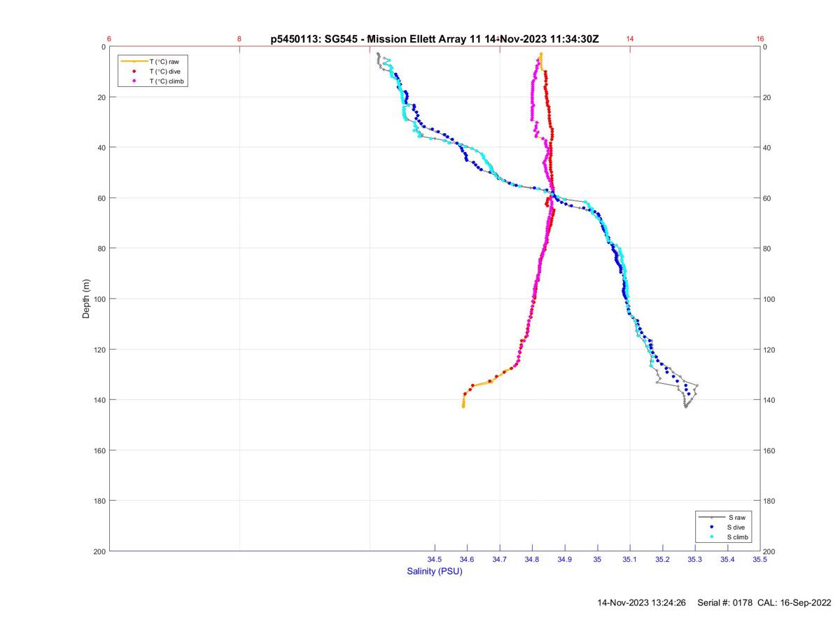Click the plot title mentioning Mission Ellett Array 11

pyautogui.click(x=435, y=39)
